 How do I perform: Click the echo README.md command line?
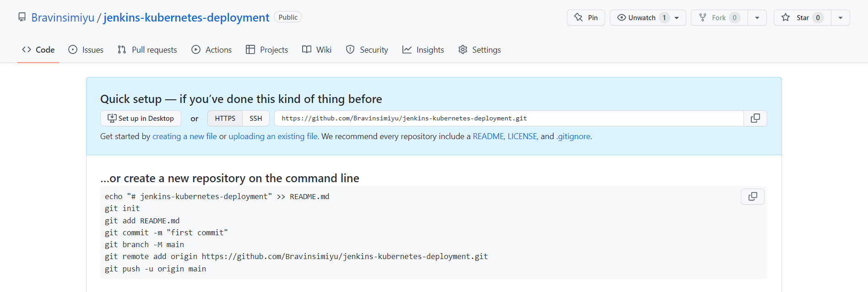coord(217,196)
